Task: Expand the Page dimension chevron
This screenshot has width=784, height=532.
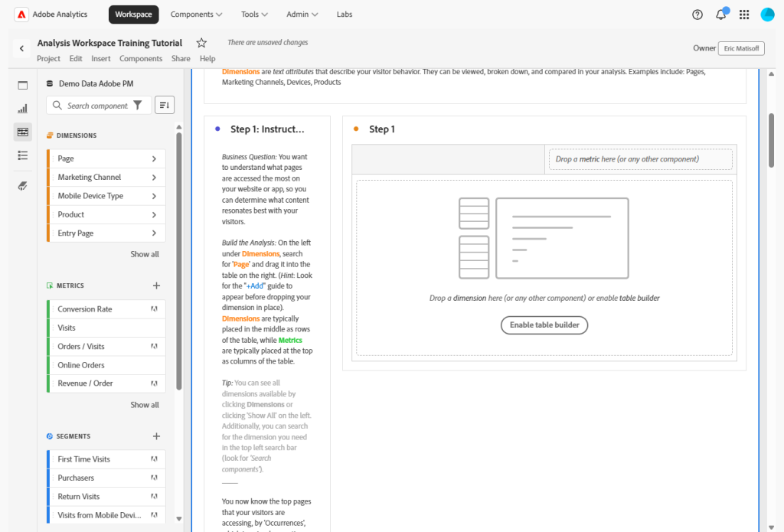Action: click(154, 158)
